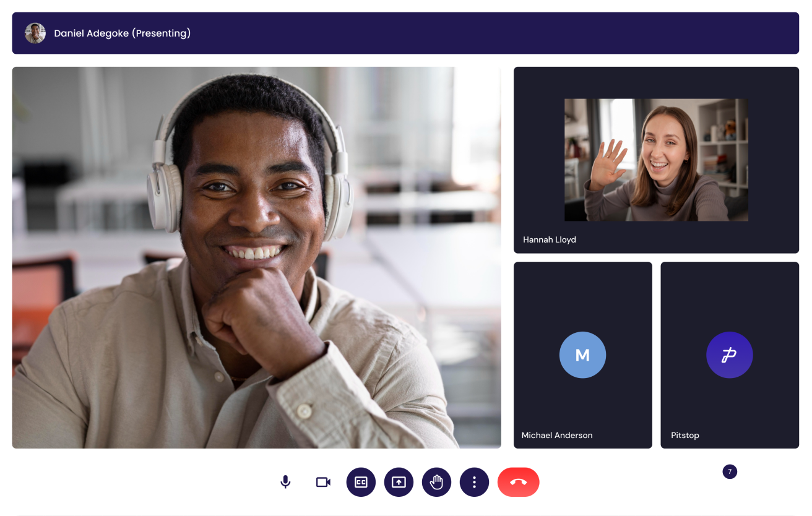Select the Daniel Adegoke (Presenting) title text
The image size is (812, 516).
pyautogui.click(x=122, y=33)
